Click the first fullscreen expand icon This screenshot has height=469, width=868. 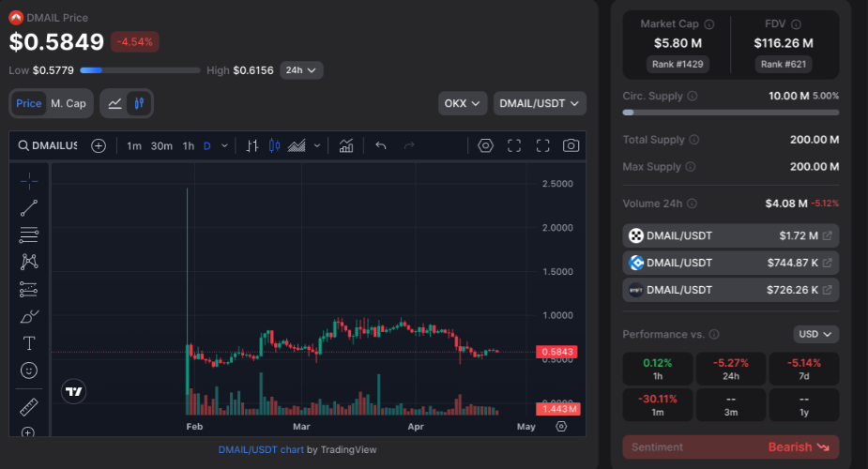[514, 145]
